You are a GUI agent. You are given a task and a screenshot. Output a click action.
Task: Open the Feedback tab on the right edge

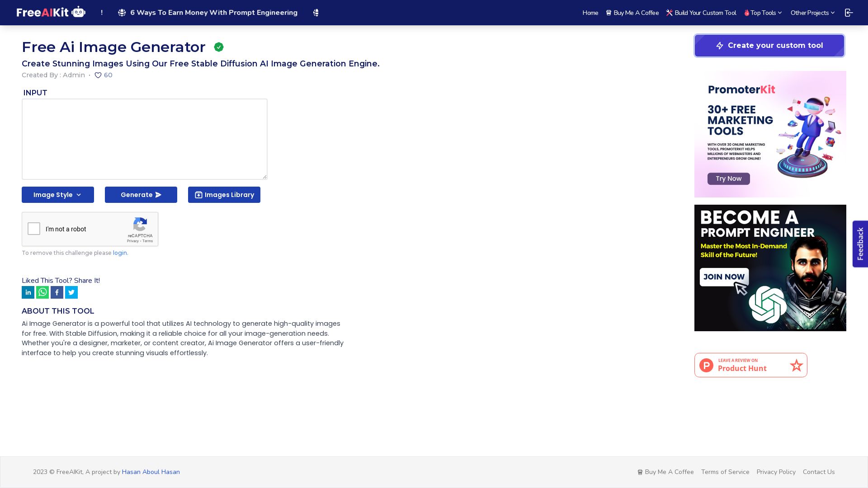point(860,244)
